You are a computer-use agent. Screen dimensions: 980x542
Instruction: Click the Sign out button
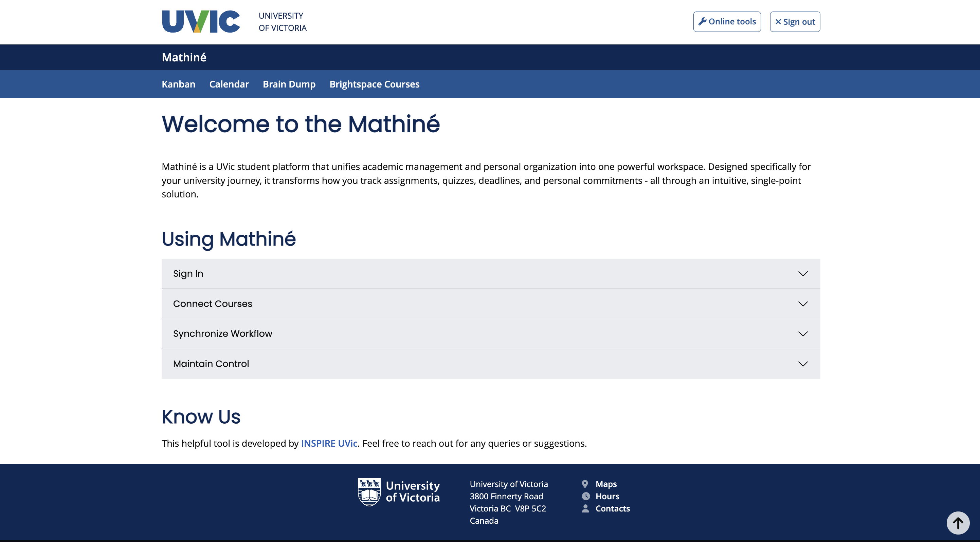point(794,22)
